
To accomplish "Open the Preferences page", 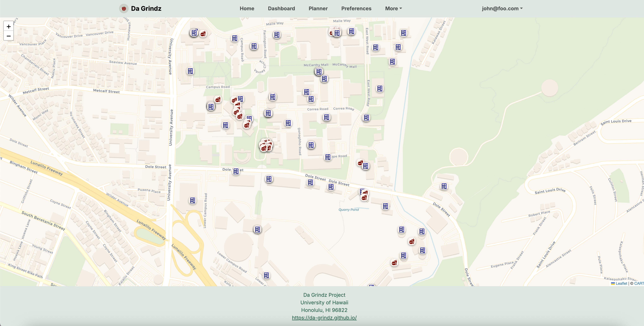I will point(356,9).
